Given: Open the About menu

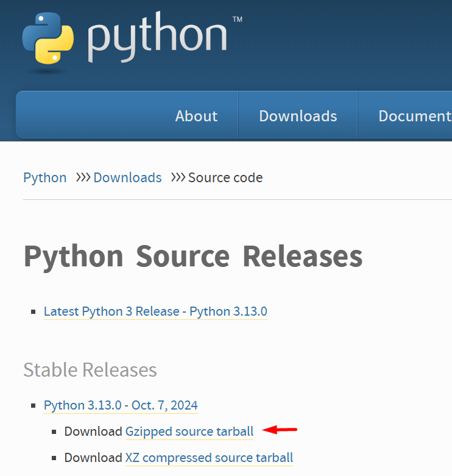Looking at the screenshot, I should tap(196, 116).
